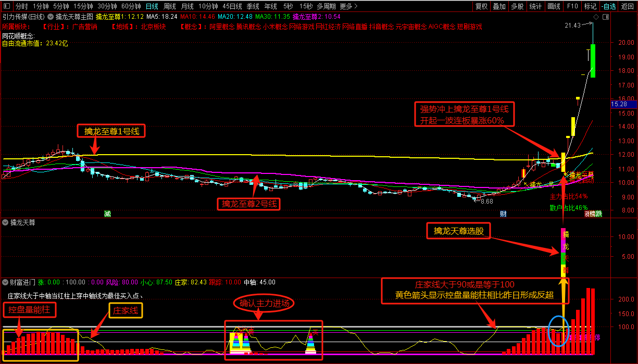638x364 pixels.
Task: Open the 网红经济 concept link
Action: (x=329, y=27)
